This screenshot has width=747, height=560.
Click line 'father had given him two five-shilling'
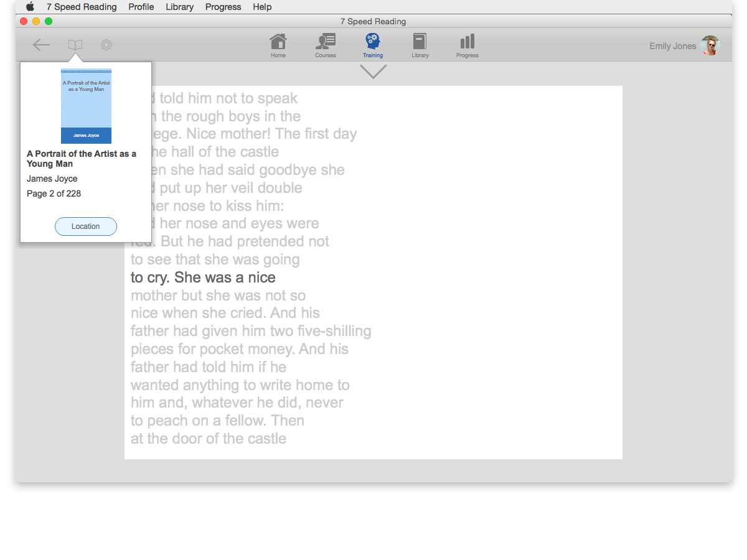[251, 331]
